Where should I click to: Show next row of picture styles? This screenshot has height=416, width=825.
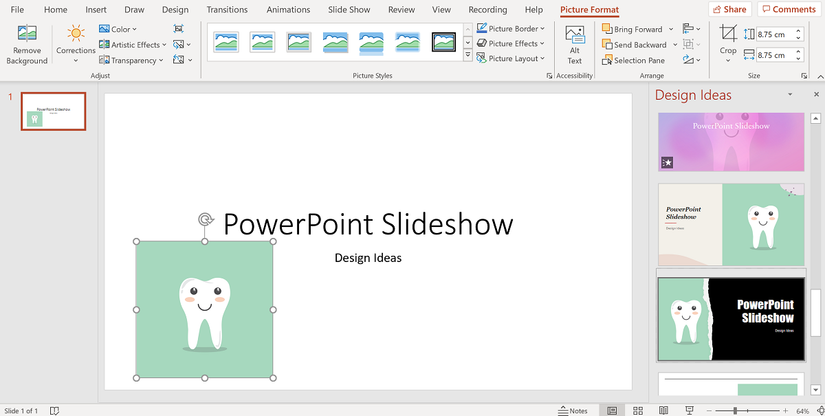468,42
